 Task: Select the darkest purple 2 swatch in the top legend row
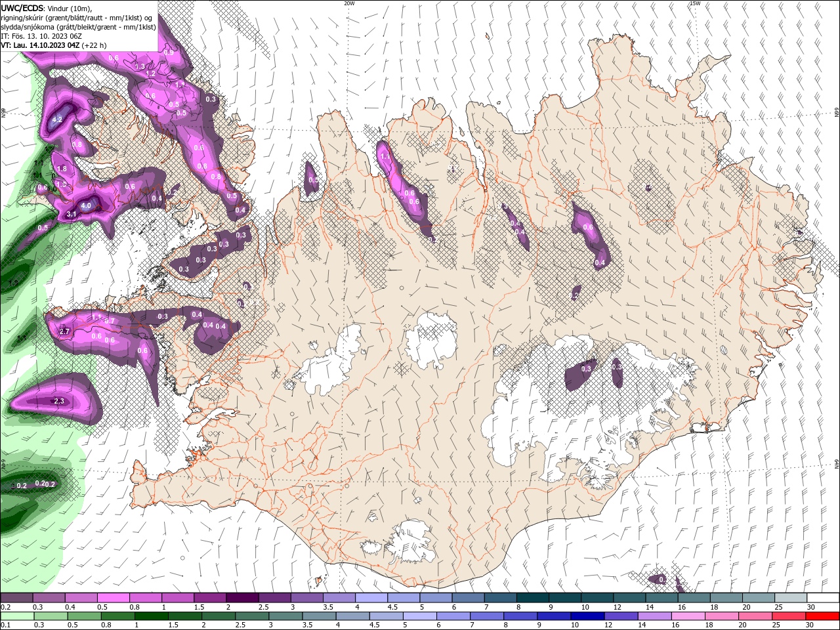tap(242, 598)
